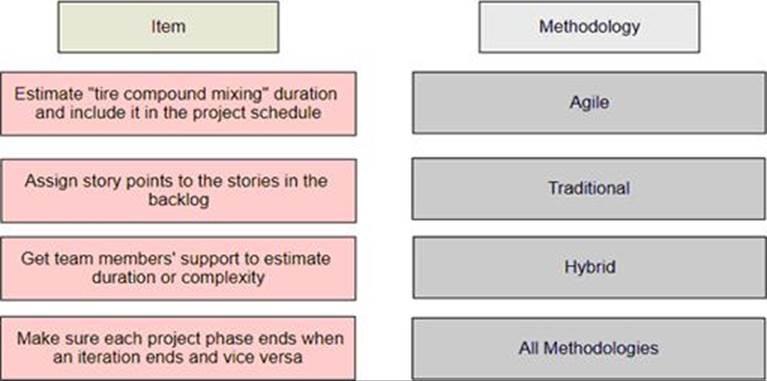Image resolution: width=767 pixels, height=381 pixels.
Task: Select the Assign story points item
Action: (x=179, y=191)
